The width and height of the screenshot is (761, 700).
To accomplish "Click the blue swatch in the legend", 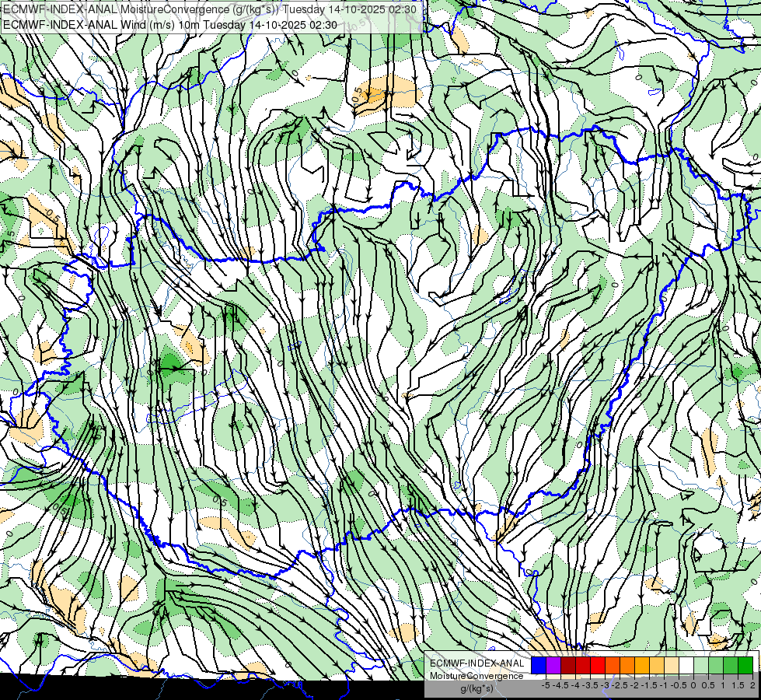I will click(539, 665).
